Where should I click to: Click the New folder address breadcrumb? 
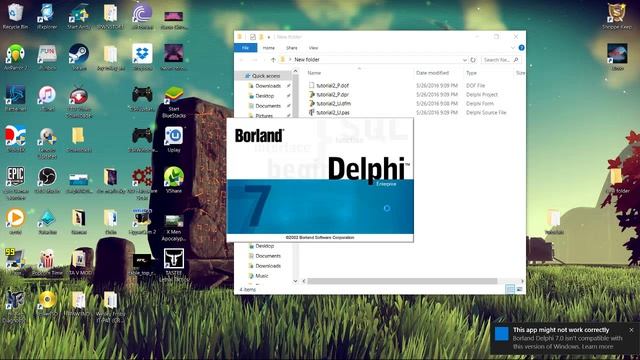(x=307, y=60)
